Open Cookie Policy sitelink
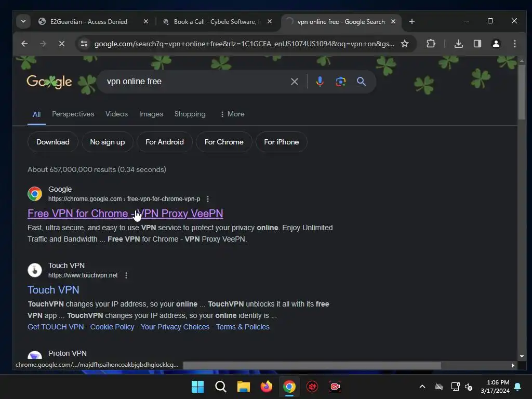Viewport: 532px width, 399px height. (112, 327)
